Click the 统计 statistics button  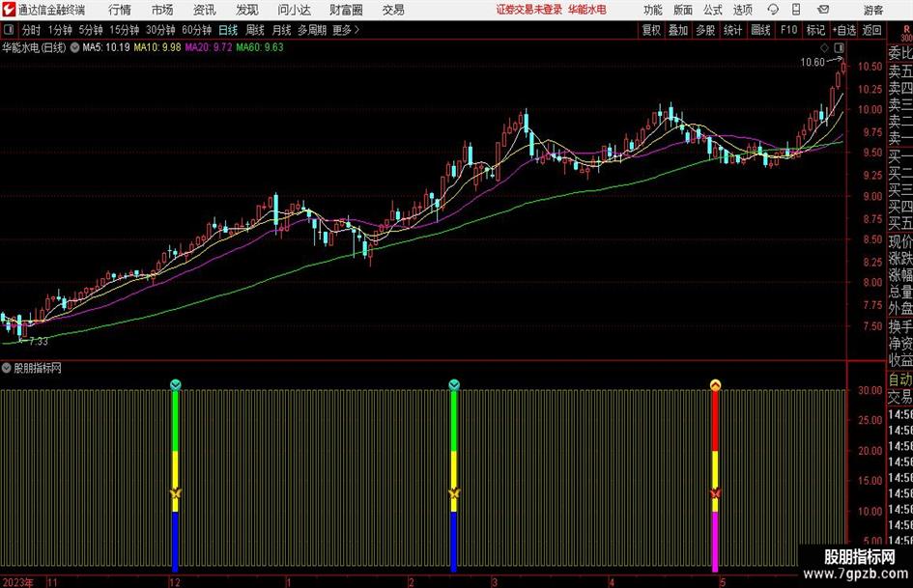point(732,30)
